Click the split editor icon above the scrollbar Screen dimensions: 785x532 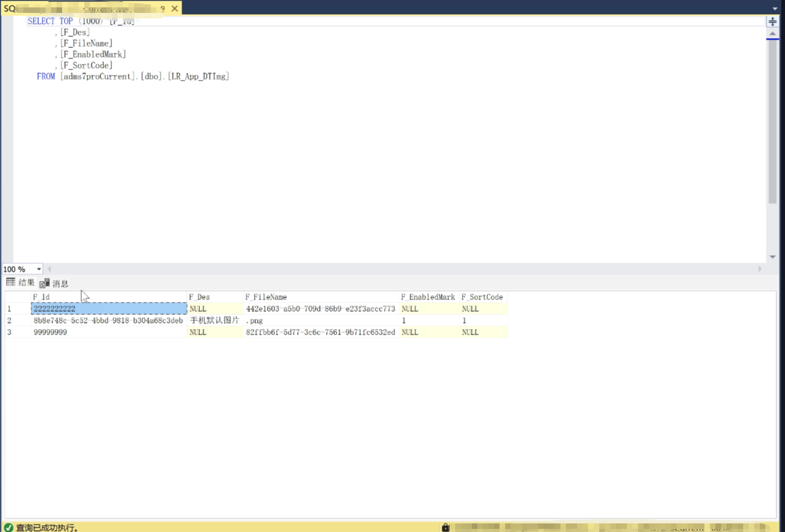[772, 22]
